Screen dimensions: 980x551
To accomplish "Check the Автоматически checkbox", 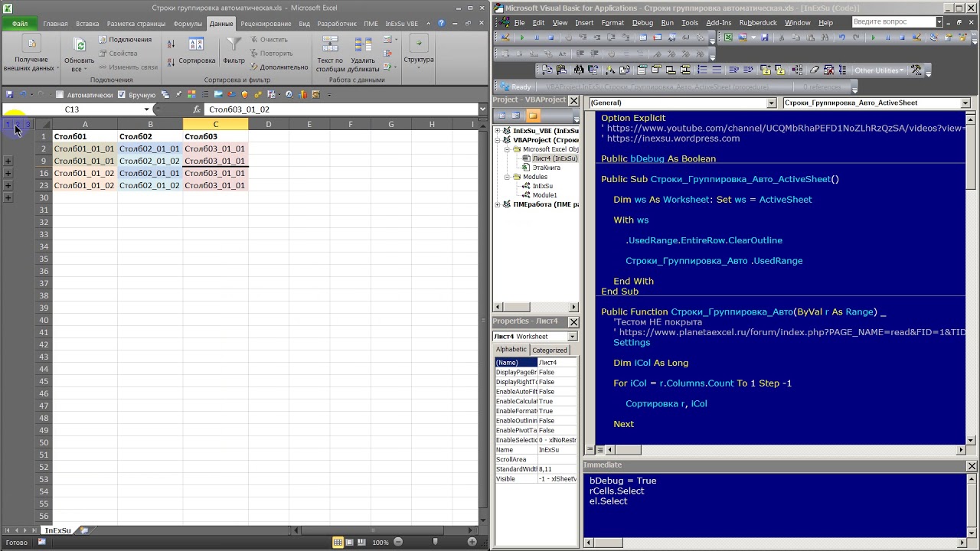I will (60, 95).
